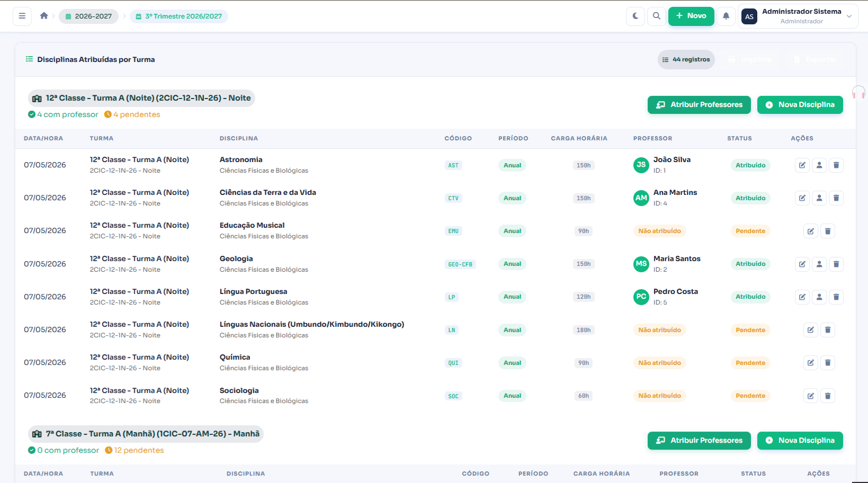The image size is (868, 483).
Task: Edit the Astronomia row
Action: coord(802,165)
